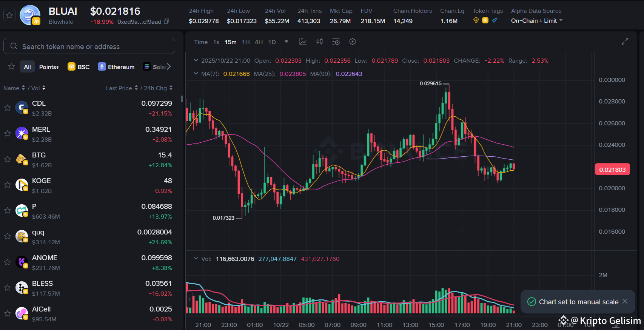Click the current price label 0.021803
Screen dimensions: 644x330
612,170
